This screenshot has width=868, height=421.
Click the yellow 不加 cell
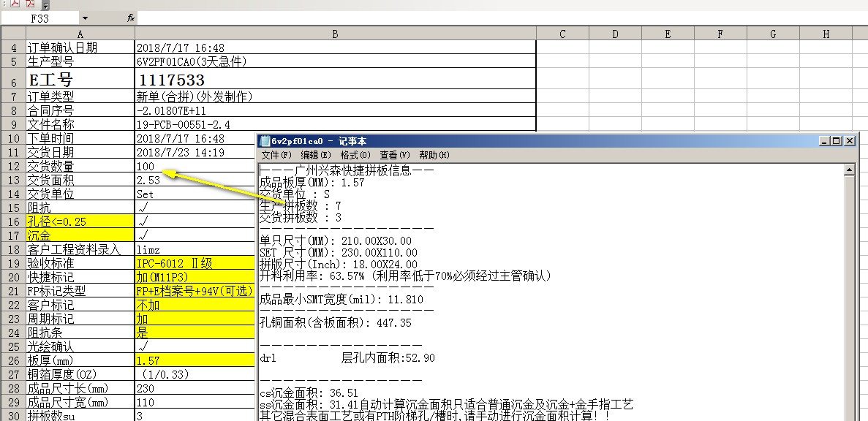tap(195, 305)
